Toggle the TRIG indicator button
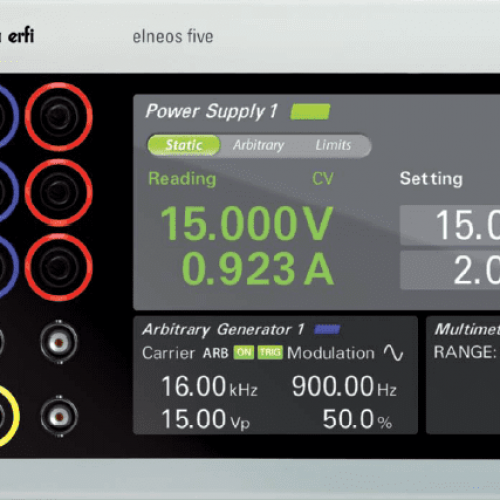 pos(270,352)
